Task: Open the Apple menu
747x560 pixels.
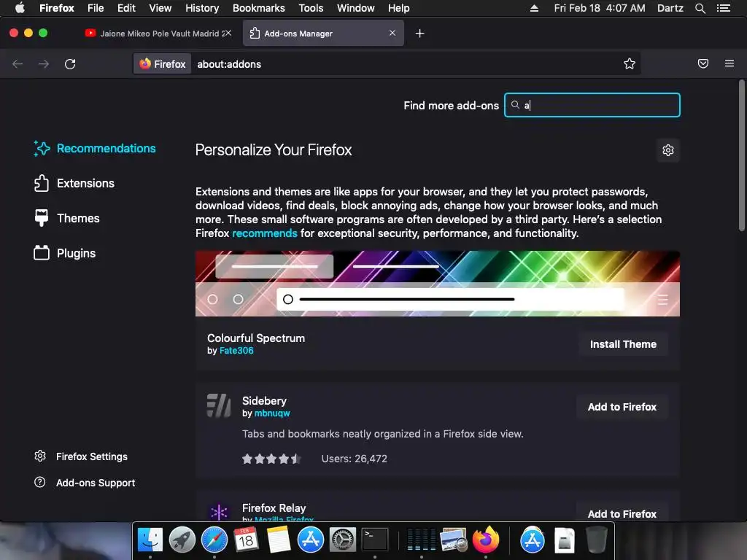Action: 20,8
